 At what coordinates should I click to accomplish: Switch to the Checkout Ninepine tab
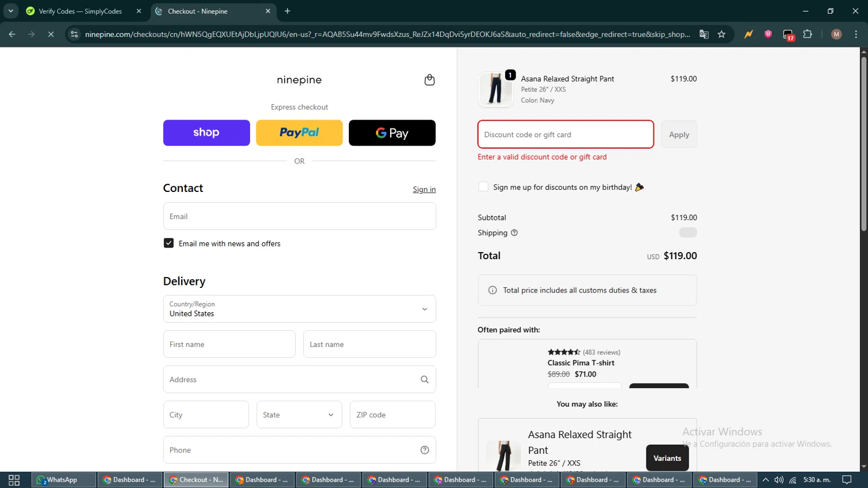213,11
